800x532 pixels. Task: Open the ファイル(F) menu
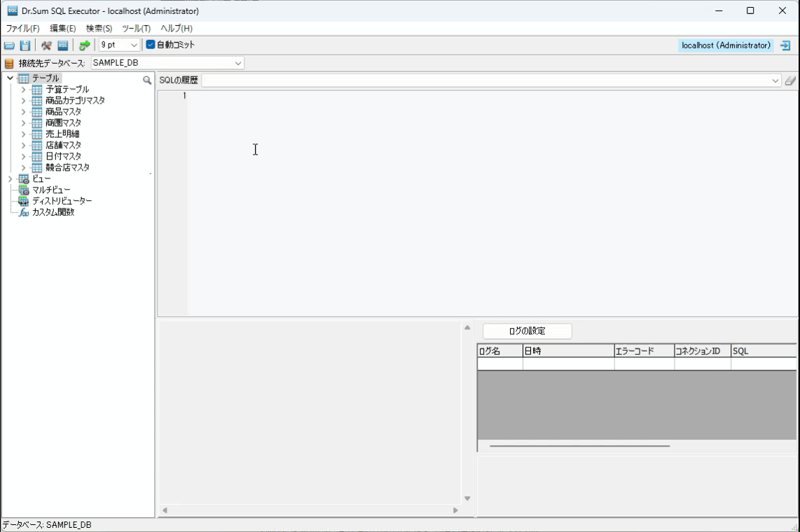click(23, 29)
